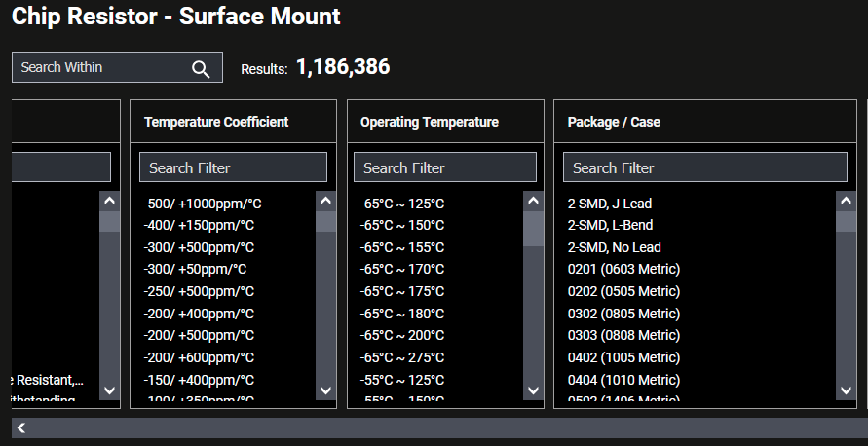The width and height of the screenshot is (868, 446).
Task: Click Package / Case scrollbar thumb
Action: click(x=846, y=222)
